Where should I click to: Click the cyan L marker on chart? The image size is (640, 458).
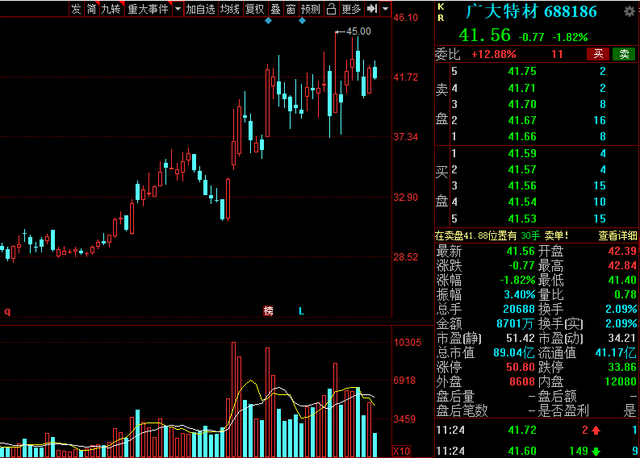pyautogui.click(x=301, y=311)
